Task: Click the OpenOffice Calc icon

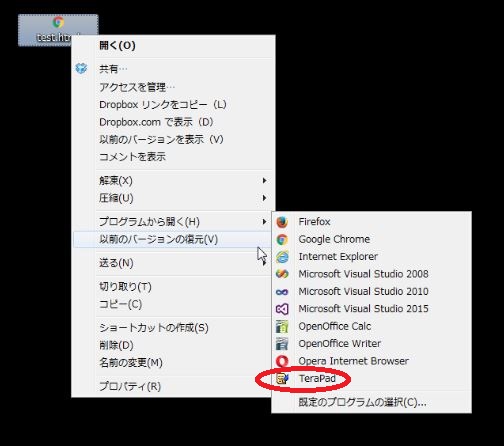Action: [x=282, y=326]
